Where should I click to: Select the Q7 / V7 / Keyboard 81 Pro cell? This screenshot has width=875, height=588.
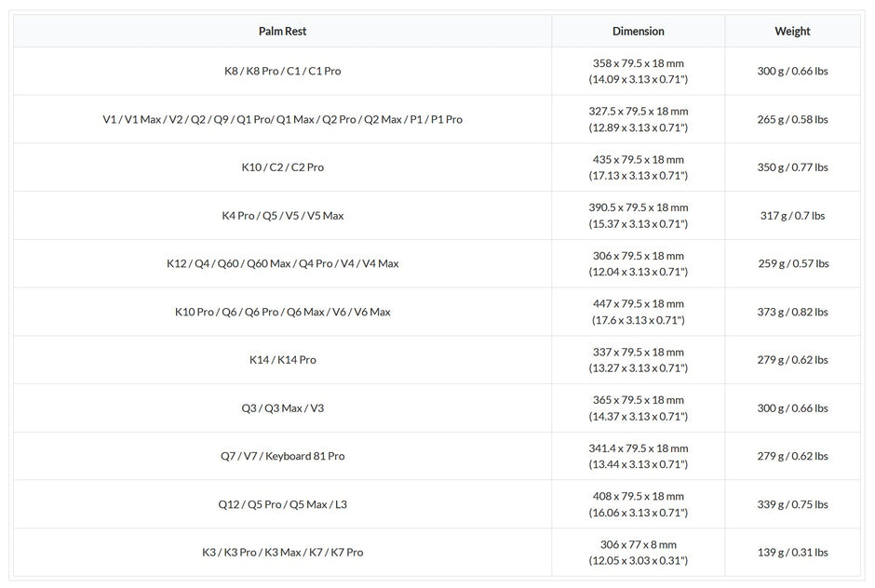pos(282,456)
